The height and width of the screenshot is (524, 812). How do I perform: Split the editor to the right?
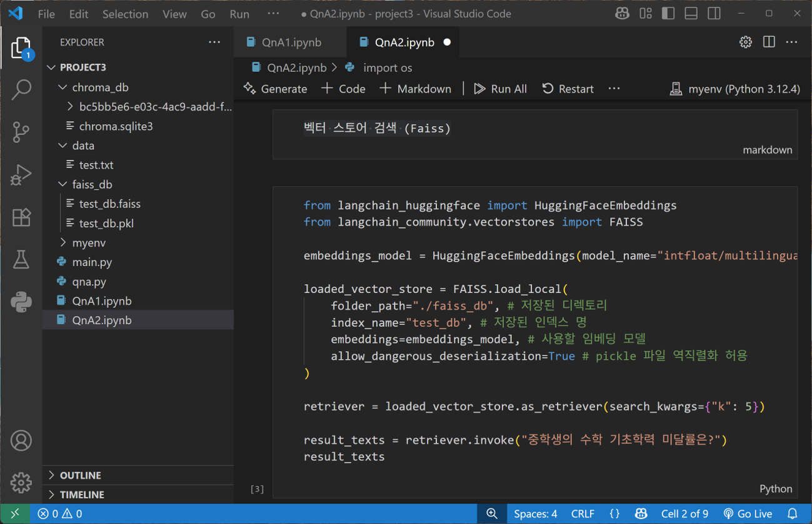point(769,42)
